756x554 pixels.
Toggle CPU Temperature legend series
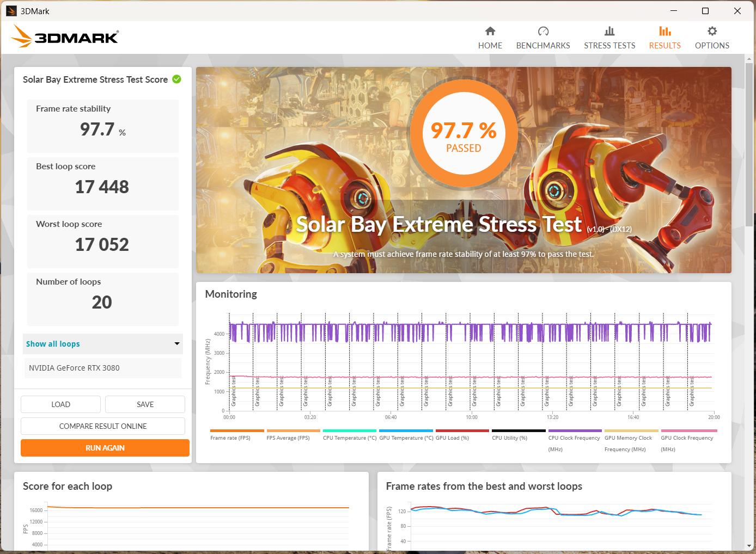click(349, 435)
